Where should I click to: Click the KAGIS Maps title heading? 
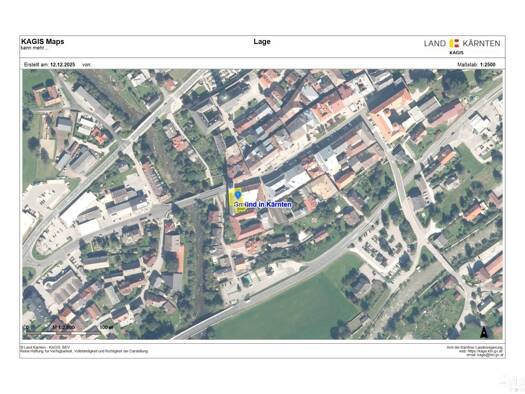tap(43, 42)
